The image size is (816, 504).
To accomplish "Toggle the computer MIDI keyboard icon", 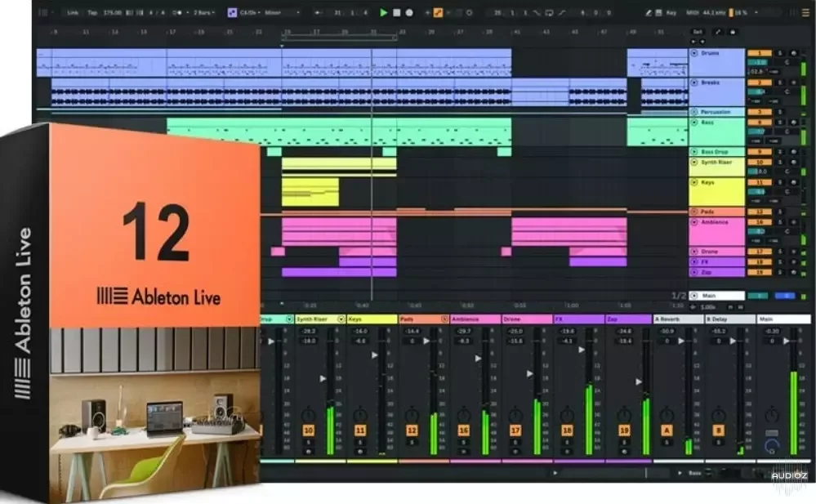I will click(x=658, y=12).
